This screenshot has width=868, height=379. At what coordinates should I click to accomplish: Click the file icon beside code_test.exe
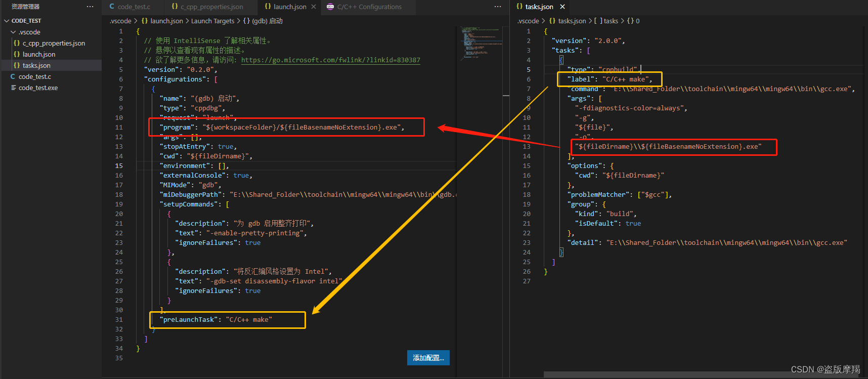(13, 88)
